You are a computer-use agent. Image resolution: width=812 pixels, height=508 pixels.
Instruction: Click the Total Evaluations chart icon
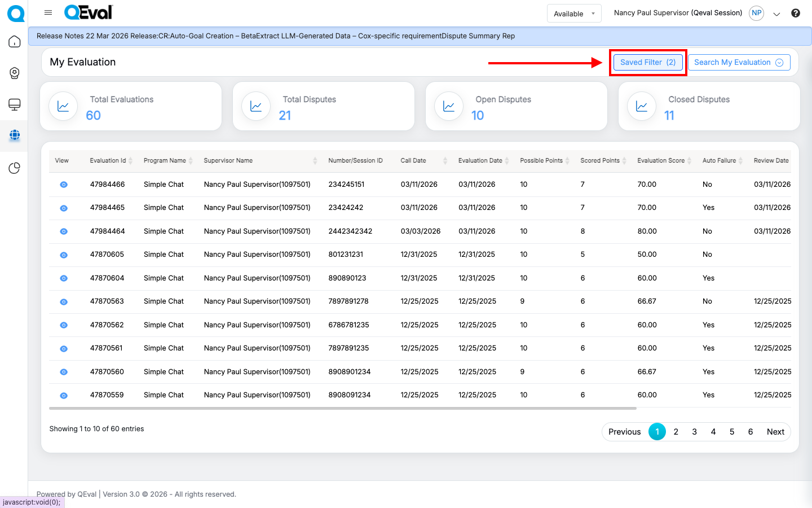[x=63, y=106]
